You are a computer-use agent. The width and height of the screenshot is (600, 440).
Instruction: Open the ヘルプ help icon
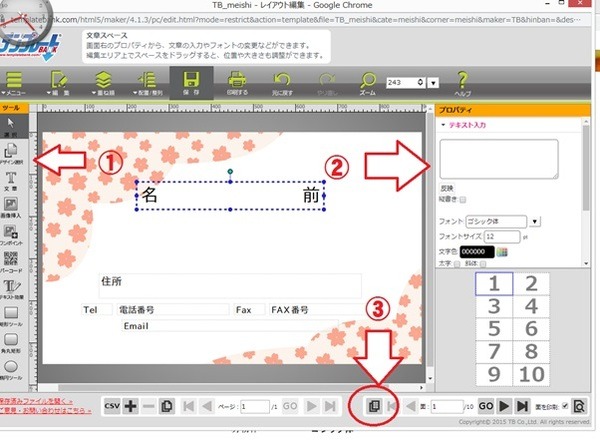[462, 79]
